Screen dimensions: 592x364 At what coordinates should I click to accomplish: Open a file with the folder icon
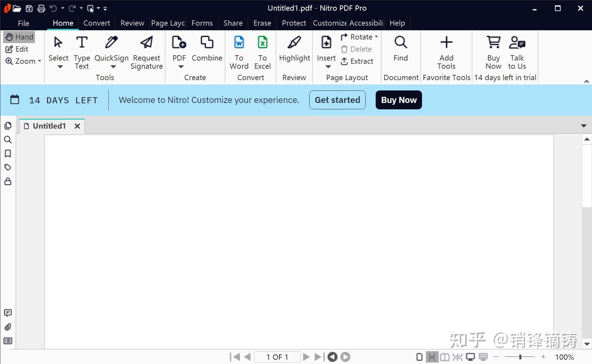coord(17,9)
